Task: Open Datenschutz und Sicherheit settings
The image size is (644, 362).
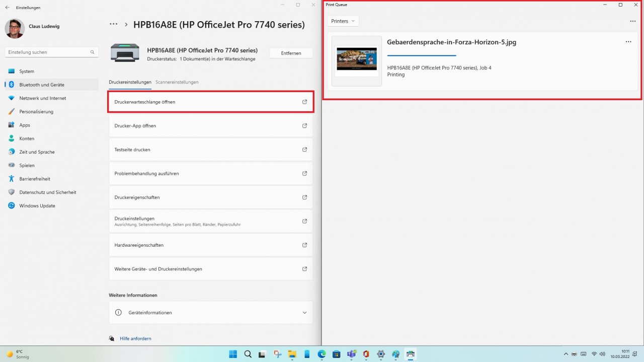Action: pyautogui.click(x=52, y=192)
